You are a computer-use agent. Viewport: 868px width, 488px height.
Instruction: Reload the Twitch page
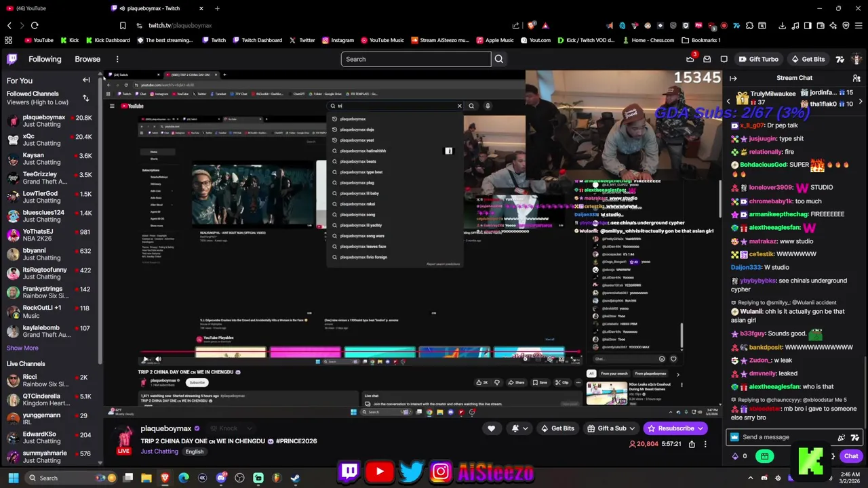(35, 26)
